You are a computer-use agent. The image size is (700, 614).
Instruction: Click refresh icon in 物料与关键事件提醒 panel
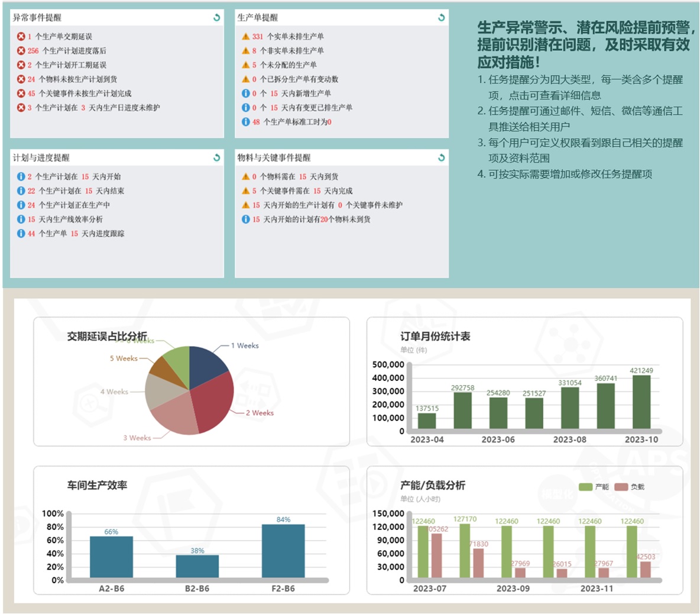pos(441,157)
